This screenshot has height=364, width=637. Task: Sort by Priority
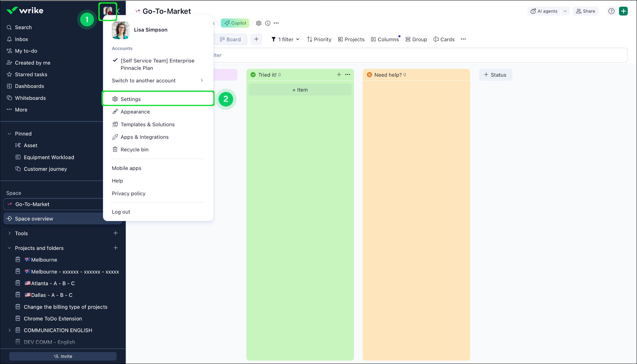(x=319, y=39)
